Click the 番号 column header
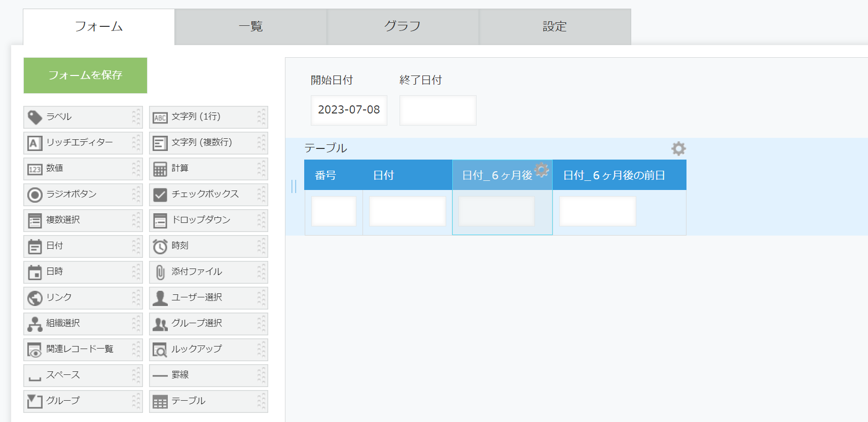Viewport: 868px width, 422px height. pyautogui.click(x=334, y=175)
